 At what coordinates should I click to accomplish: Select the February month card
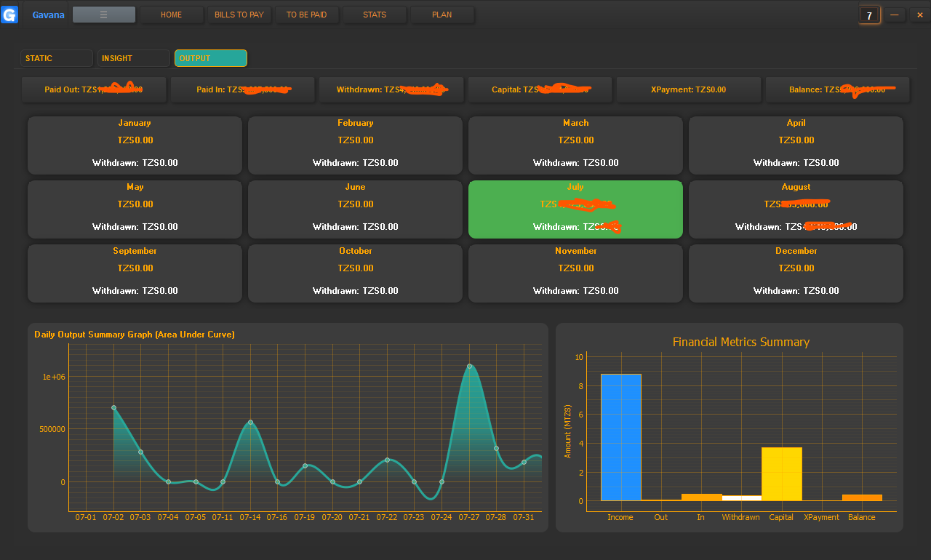(355, 145)
